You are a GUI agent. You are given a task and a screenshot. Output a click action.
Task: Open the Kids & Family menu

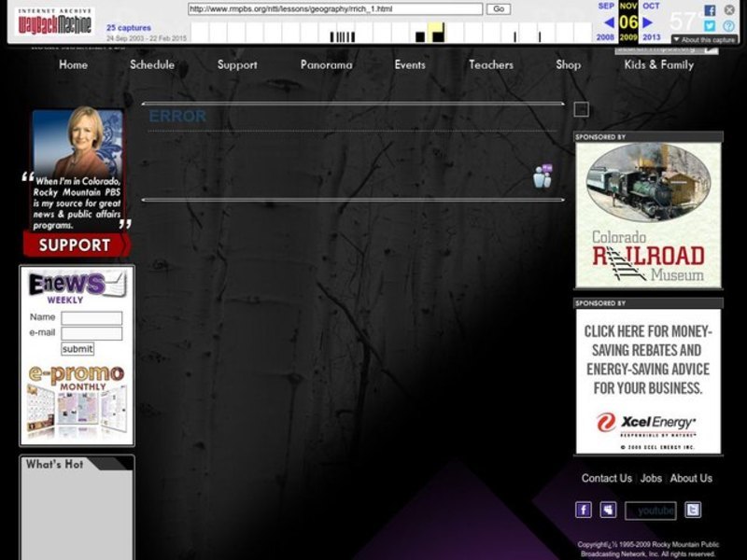(x=659, y=64)
